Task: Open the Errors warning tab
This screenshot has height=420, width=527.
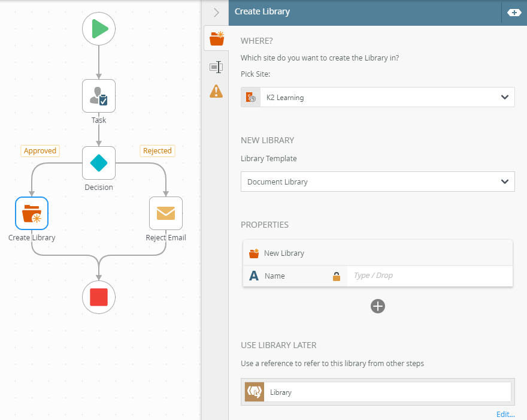Action: (216, 91)
